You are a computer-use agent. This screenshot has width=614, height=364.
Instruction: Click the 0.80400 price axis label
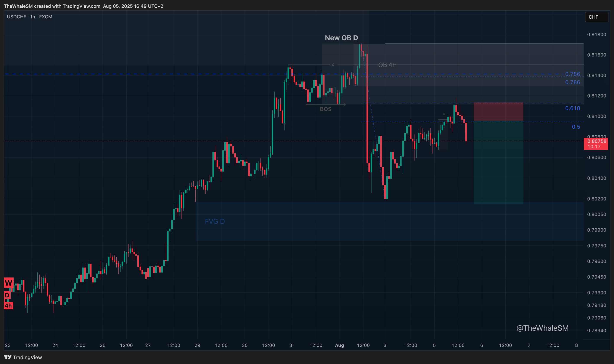(x=596, y=178)
